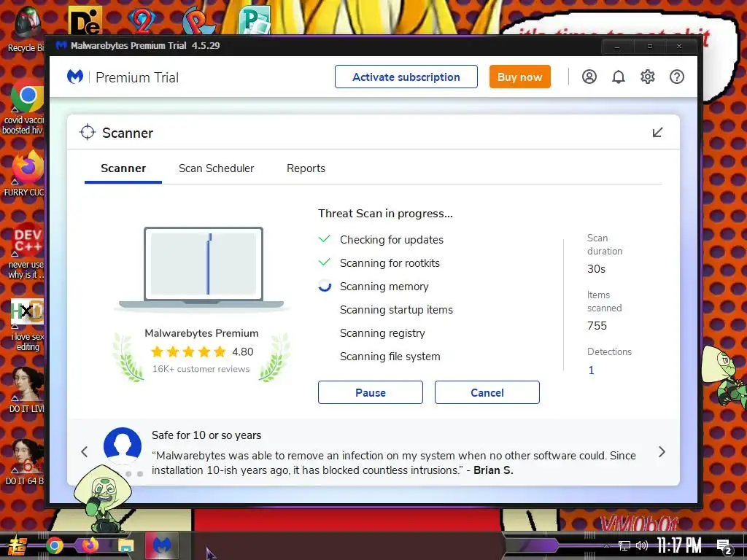Click the Buy now button

519,77
